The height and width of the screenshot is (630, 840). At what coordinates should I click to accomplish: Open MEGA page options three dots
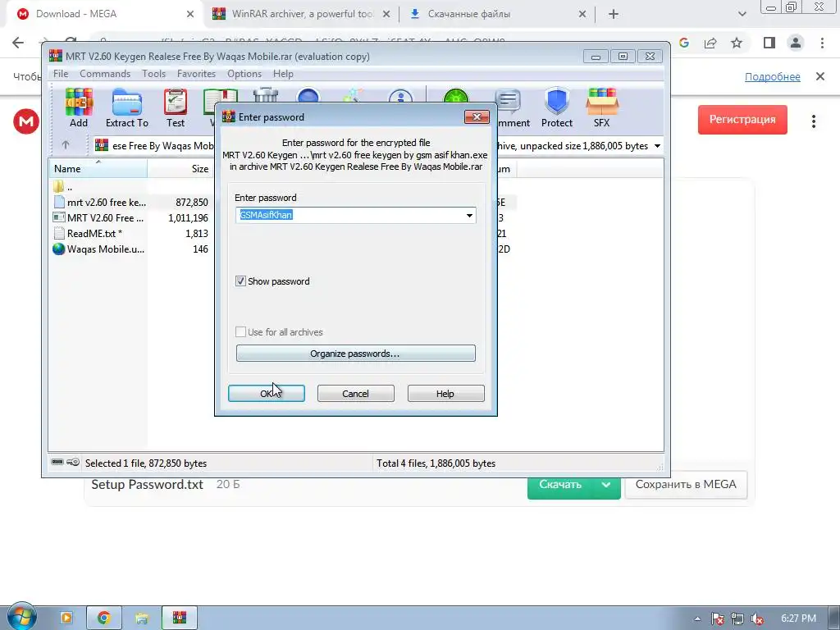pyautogui.click(x=813, y=121)
